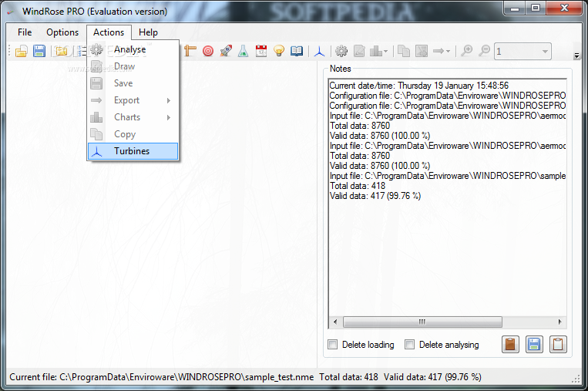Click the Notes scrollbar right arrow

coord(560,322)
